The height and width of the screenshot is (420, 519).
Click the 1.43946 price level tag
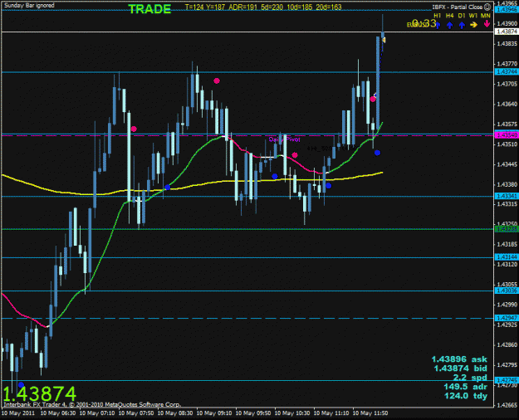coord(507,10)
